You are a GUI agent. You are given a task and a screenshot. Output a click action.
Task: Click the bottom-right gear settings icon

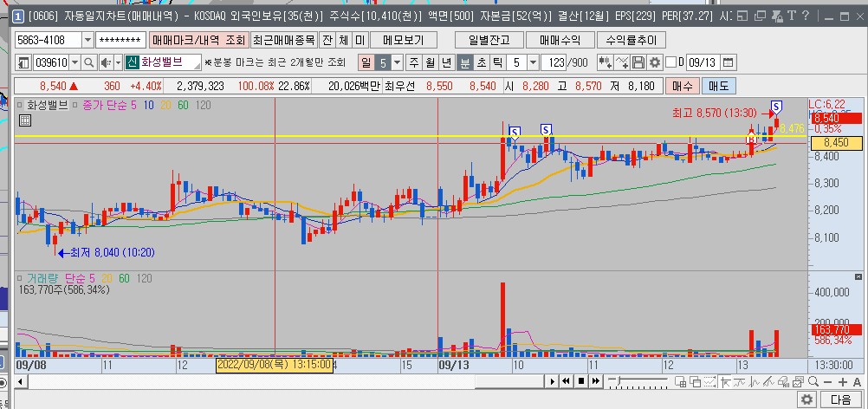tap(806, 399)
